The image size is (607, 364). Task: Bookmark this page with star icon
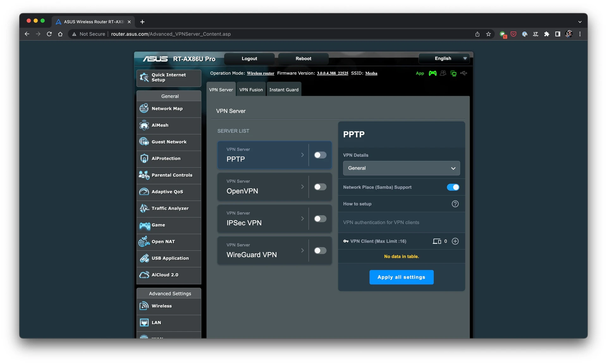[488, 34]
